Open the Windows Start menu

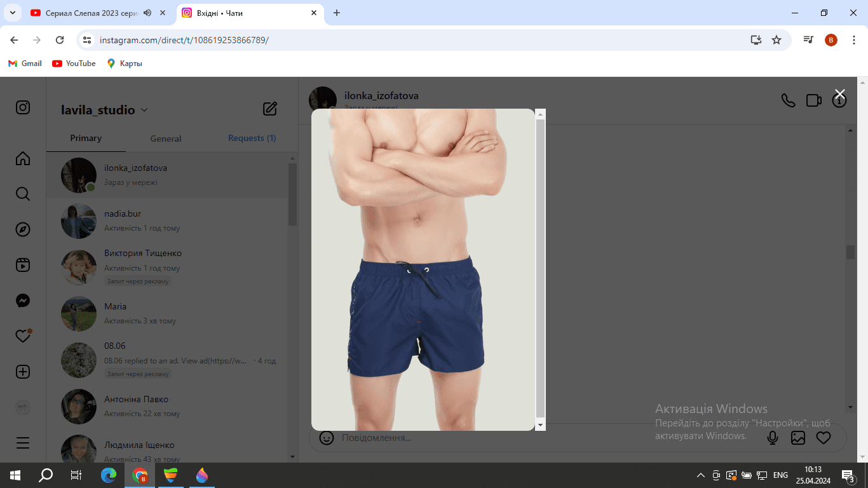tap(15, 475)
